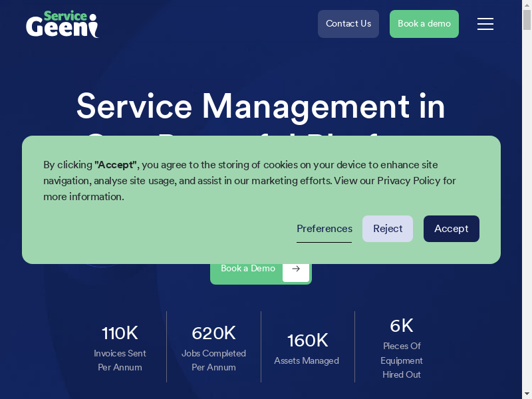Screen dimensions: 532x399
Task: Click the 6K Pieces Of Equipment statistic
Action: (x=402, y=347)
